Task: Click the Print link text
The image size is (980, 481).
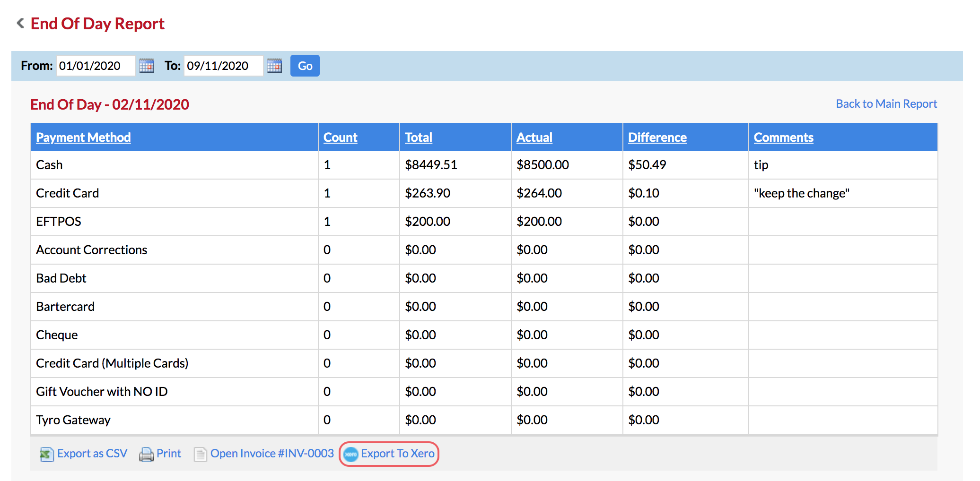Action: (169, 454)
